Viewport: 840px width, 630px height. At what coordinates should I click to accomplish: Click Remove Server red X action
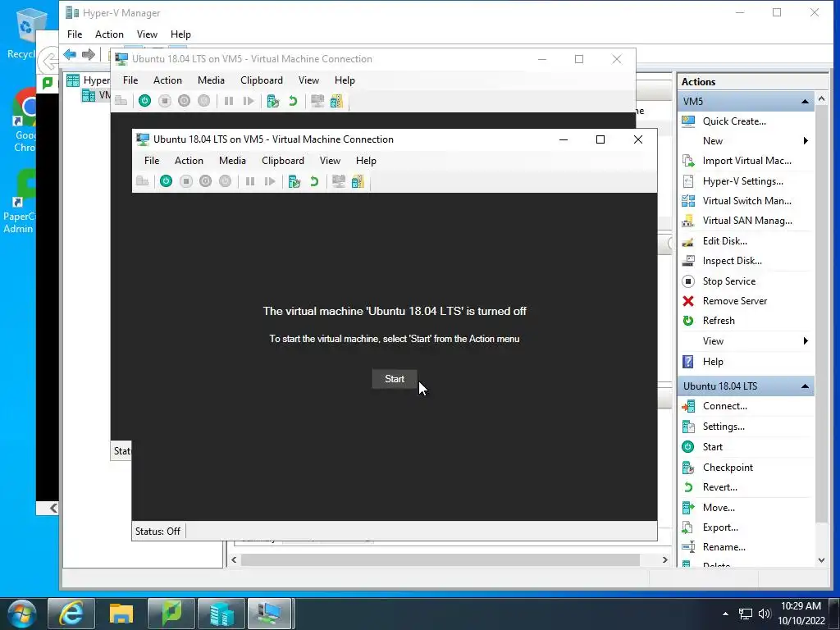pos(734,301)
